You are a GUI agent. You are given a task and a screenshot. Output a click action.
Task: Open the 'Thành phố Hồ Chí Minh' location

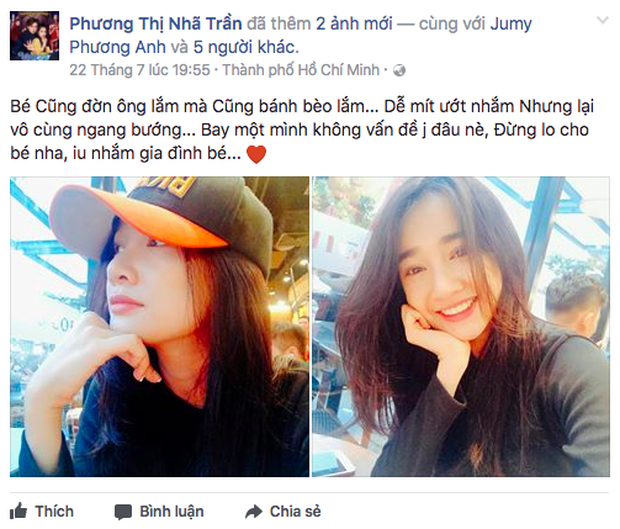point(301,70)
